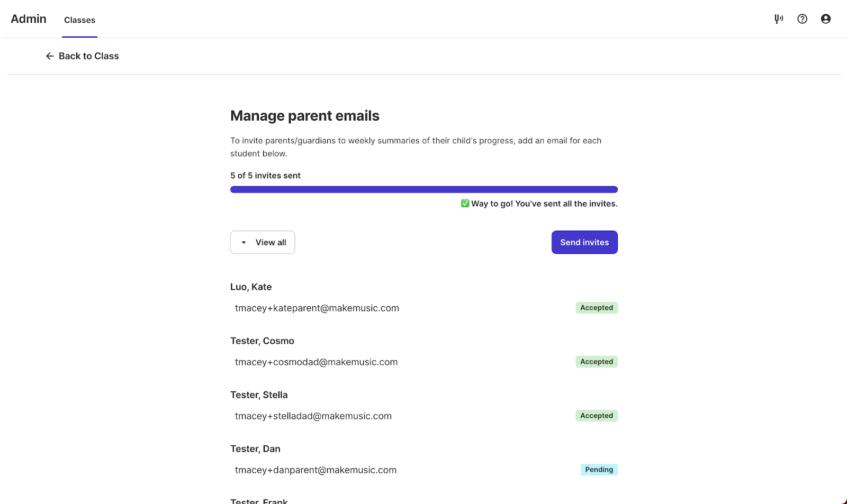Click the Send invites button
Viewport: 847px width, 504px height.
click(584, 242)
